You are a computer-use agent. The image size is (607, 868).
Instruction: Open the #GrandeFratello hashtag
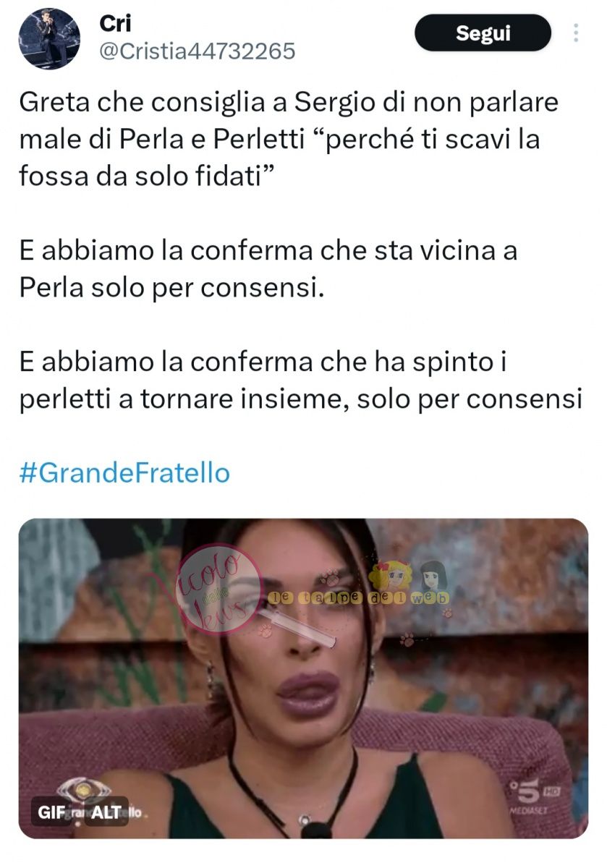click(x=124, y=473)
